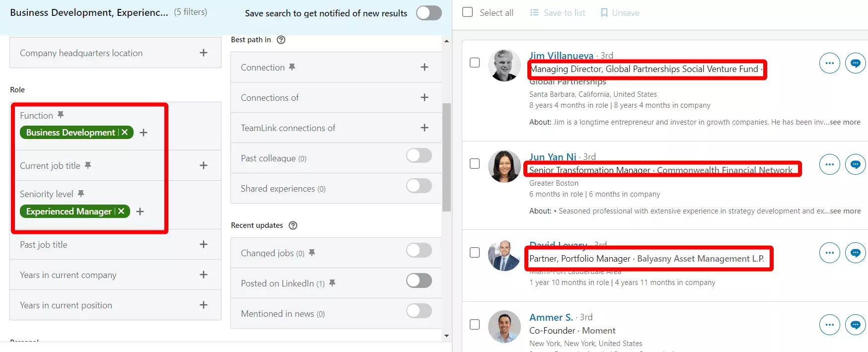Click pin icon next to Posted on LinkedIn
The width and height of the screenshot is (868, 352).
[332, 282]
